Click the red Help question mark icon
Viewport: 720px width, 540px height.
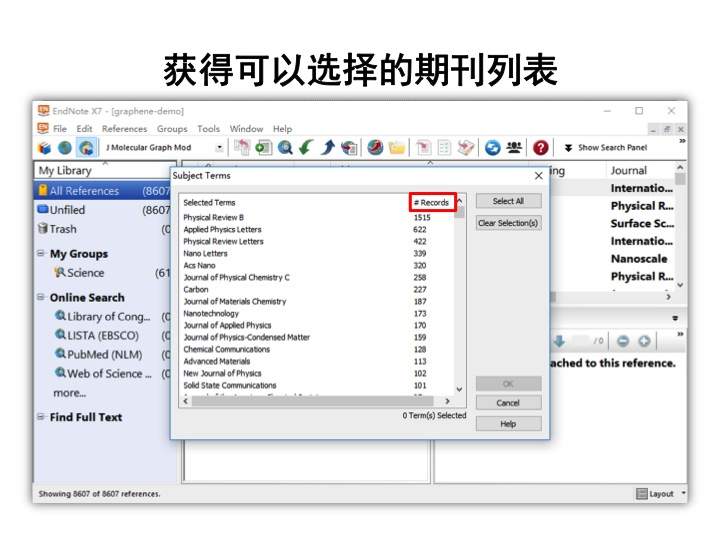(540, 147)
